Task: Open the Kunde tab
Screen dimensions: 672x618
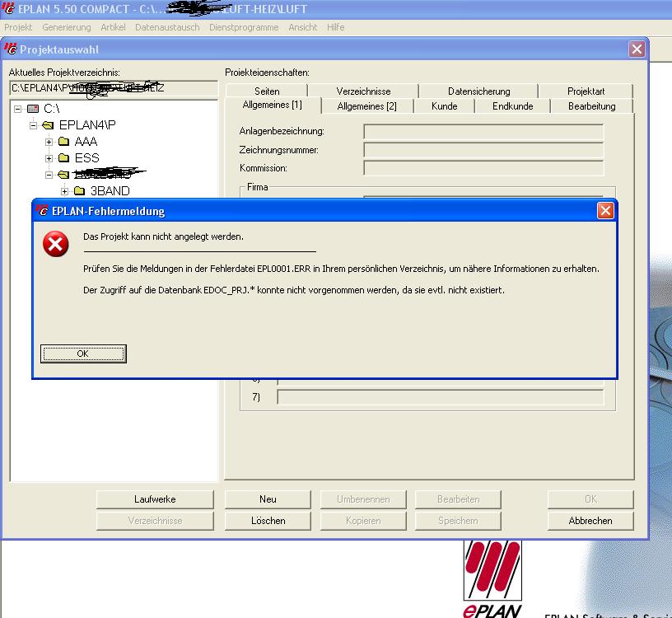Action: coord(445,106)
